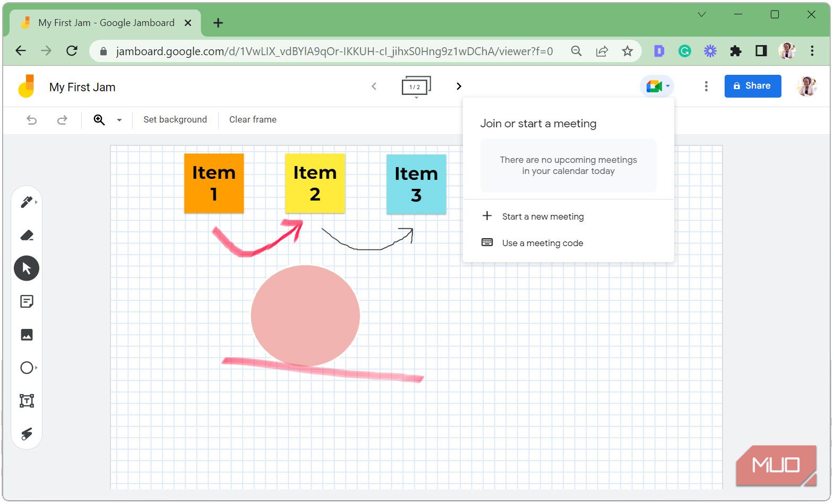Add a text box
The width and height of the screenshot is (834, 504).
pos(27,401)
